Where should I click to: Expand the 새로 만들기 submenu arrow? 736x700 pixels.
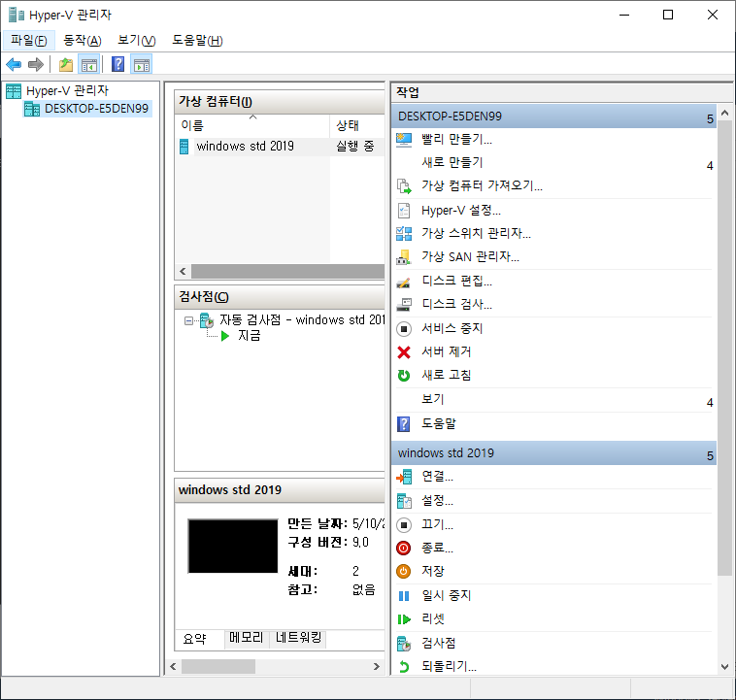click(x=710, y=165)
